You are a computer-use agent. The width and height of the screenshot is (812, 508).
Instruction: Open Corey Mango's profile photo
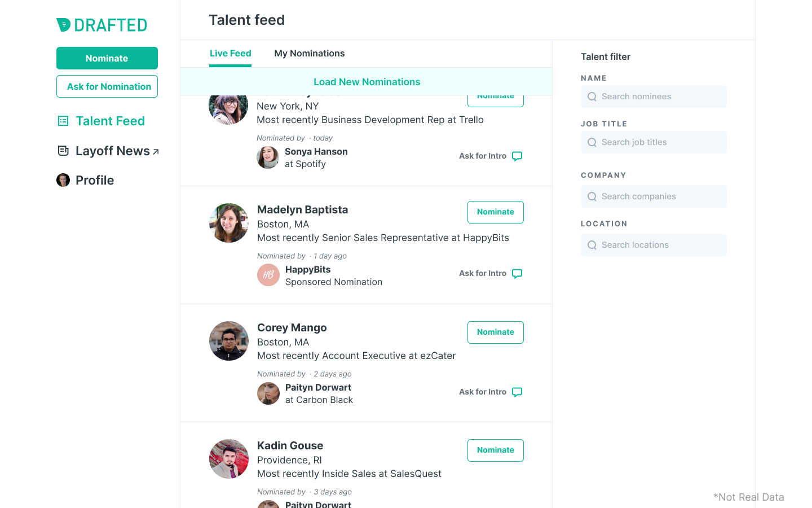(x=229, y=341)
